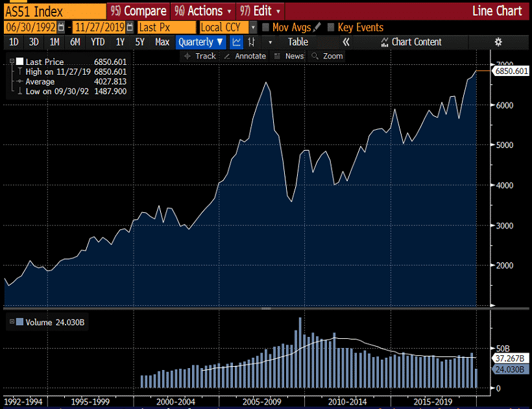Click the double-chevron toolbar collapse button
Image resolution: width=532 pixels, height=409 pixels.
(346, 42)
